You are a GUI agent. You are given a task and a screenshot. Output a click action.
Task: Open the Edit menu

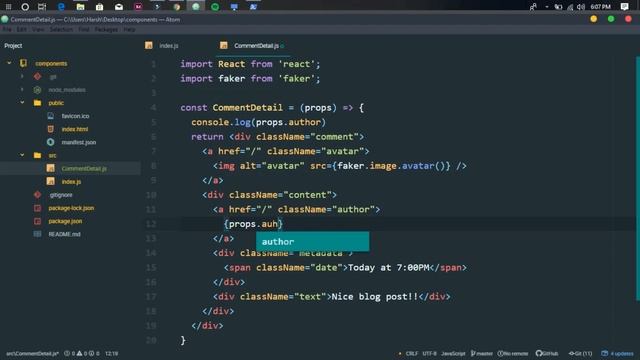click(22, 29)
